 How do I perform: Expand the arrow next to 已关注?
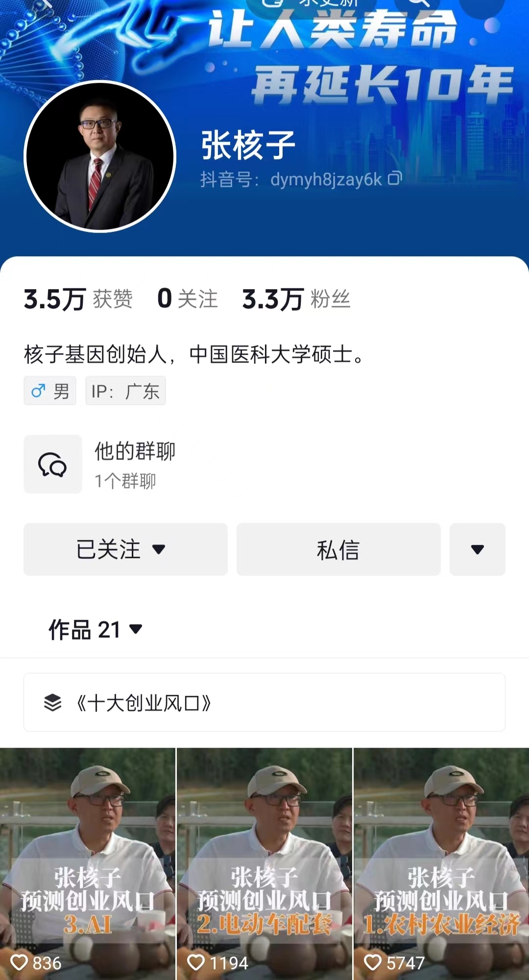(x=159, y=549)
